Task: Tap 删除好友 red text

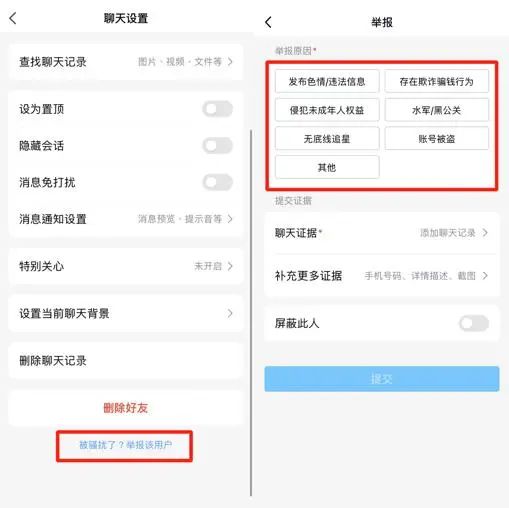Action: (126, 408)
